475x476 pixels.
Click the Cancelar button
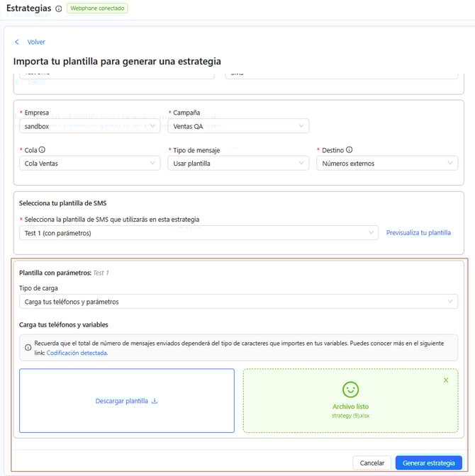(x=371, y=463)
